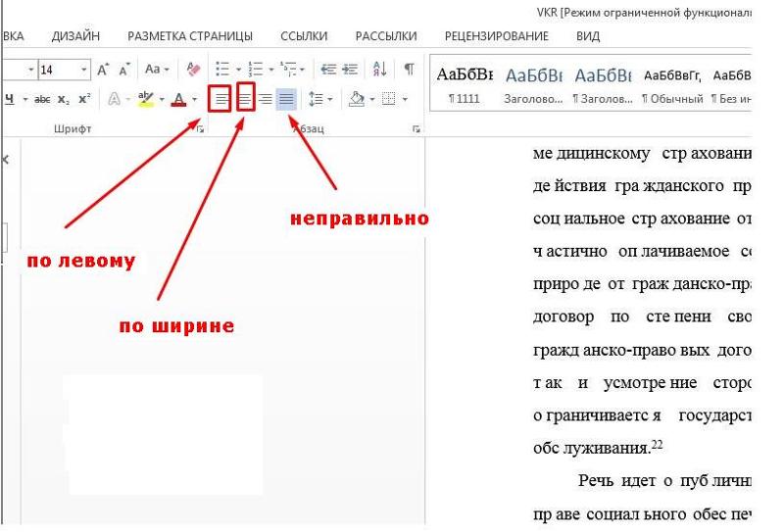This screenshot has width=784, height=532.
Task: Click the Increase Indent icon
Action: [350, 69]
